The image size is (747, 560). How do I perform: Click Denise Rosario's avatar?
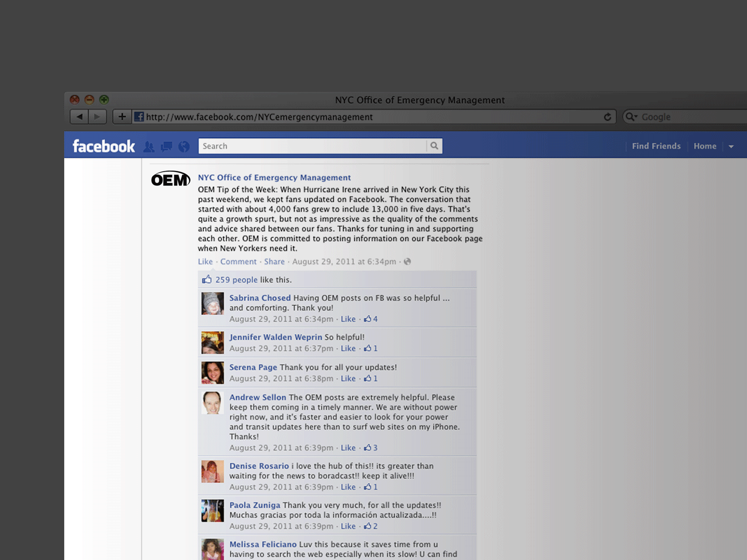(213, 471)
